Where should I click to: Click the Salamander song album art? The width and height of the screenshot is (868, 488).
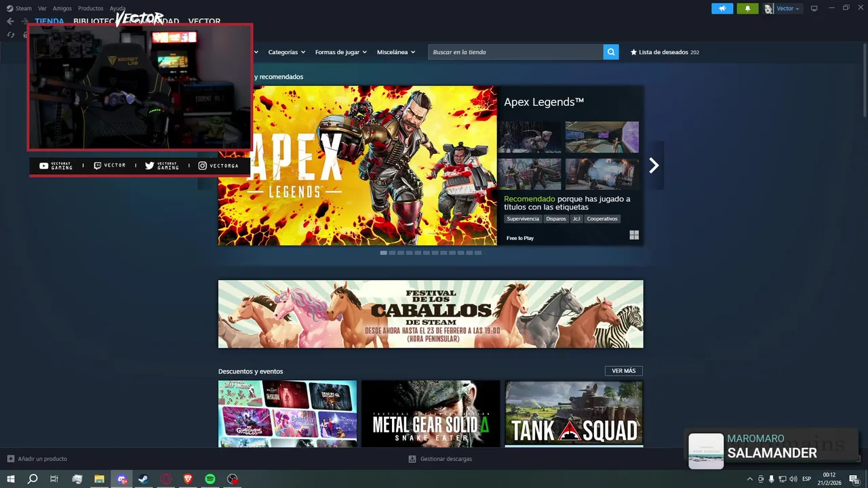tap(706, 451)
